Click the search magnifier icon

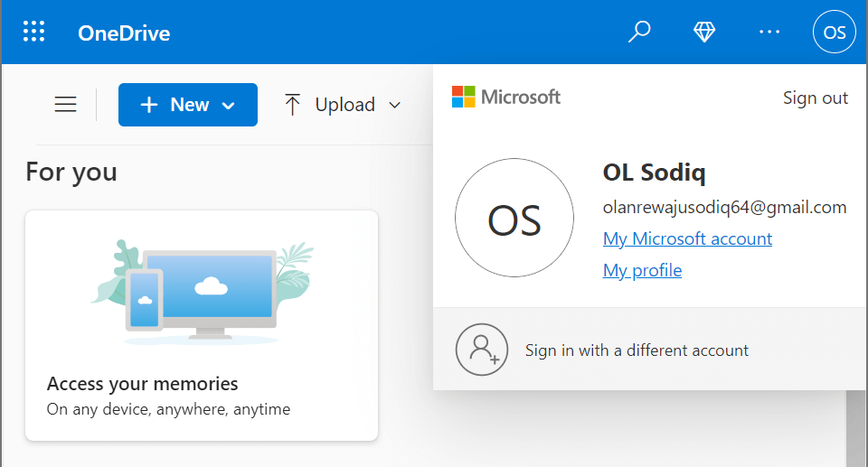pyautogui.click(x=639, y=33)
